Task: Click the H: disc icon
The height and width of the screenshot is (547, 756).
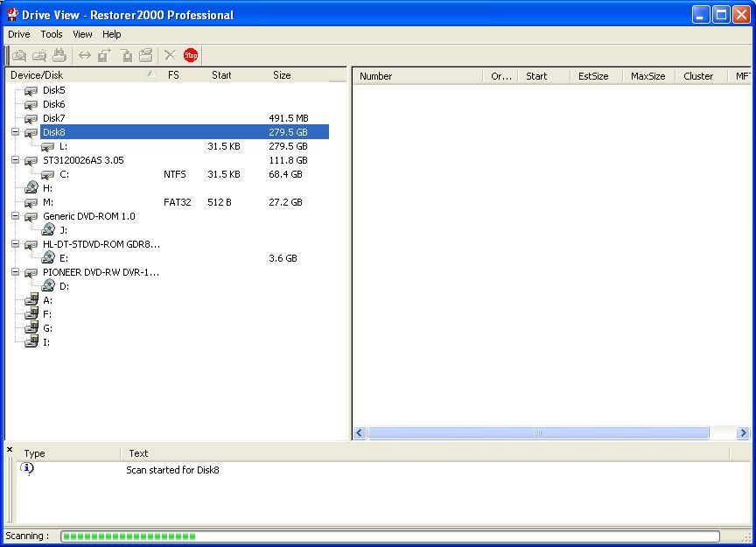Action: coord(31,187)
